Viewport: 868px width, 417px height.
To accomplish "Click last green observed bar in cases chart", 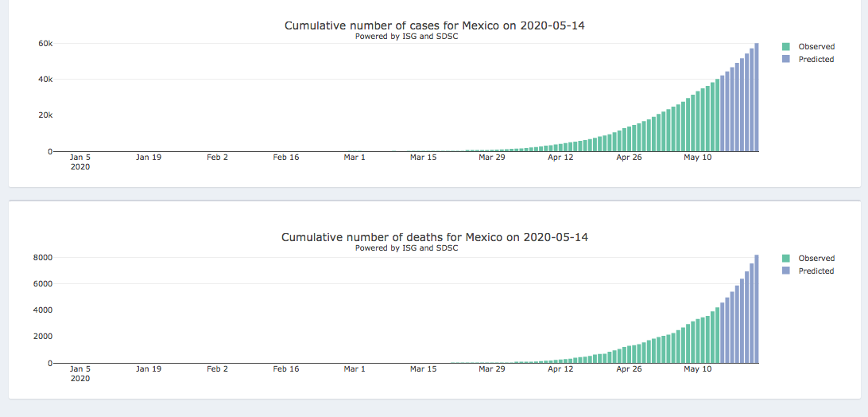I will click(717, 115).
